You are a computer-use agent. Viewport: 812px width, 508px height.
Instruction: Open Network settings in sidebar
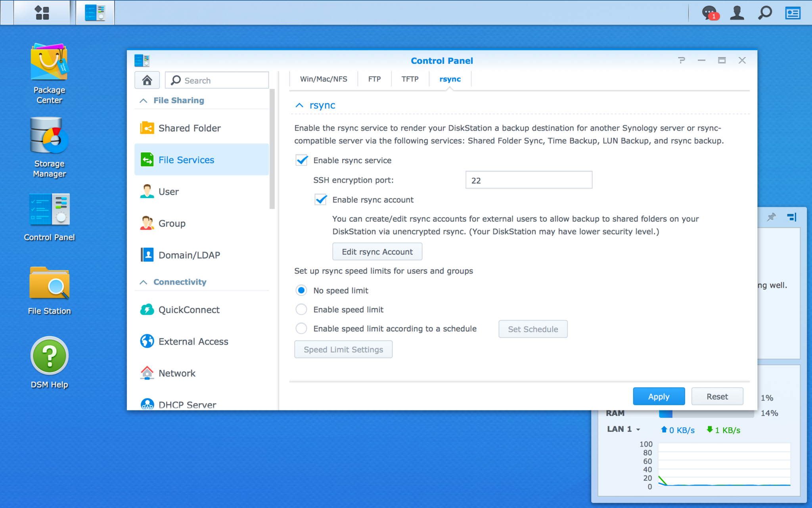pyautogui.click(x=177, y=373)
